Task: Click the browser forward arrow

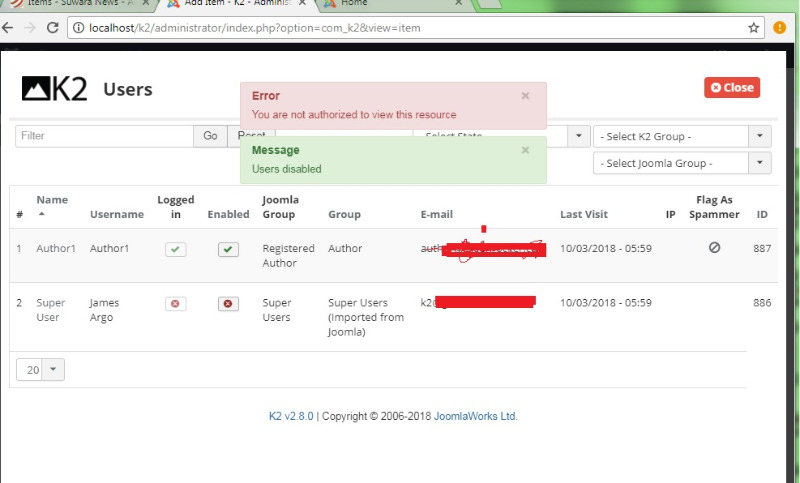Action: 30,28
